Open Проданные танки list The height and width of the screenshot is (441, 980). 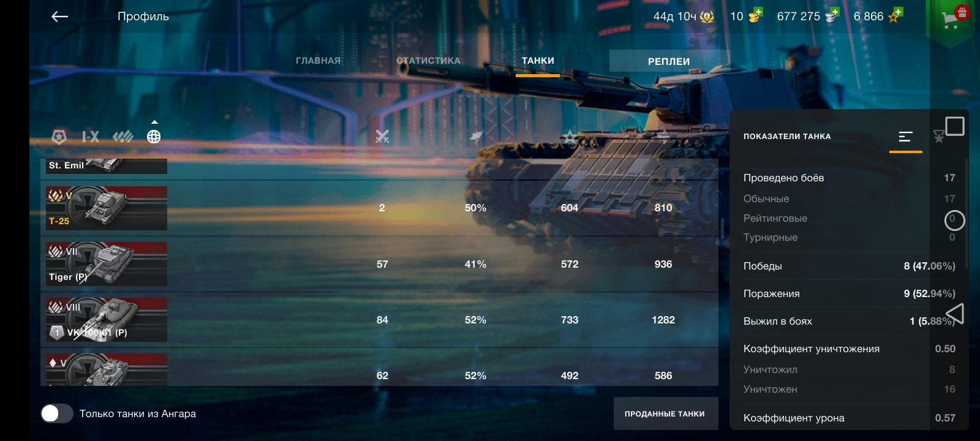coord(665,414)
